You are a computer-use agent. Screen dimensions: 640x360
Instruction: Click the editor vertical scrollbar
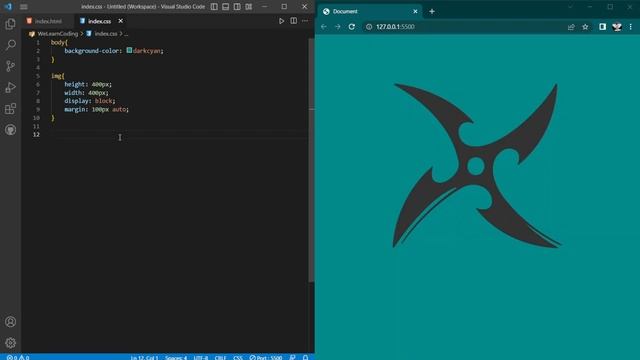pyautogui.click(x=311, y=159)
